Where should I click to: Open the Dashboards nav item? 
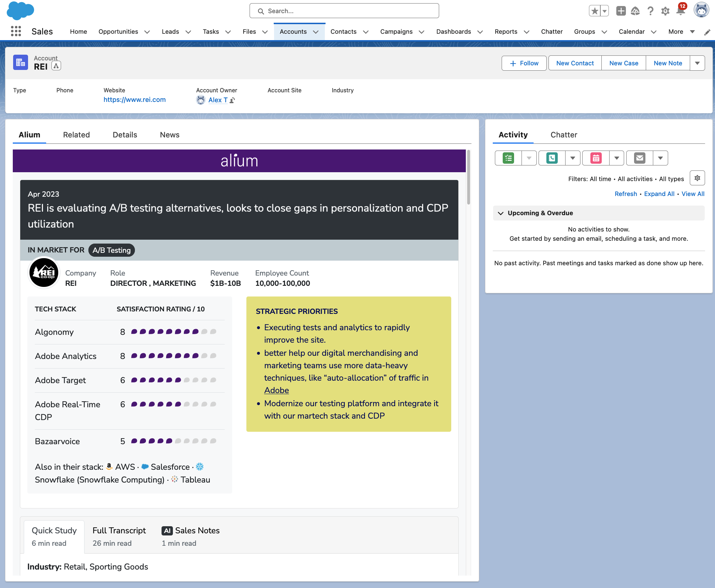pos(454,32)
